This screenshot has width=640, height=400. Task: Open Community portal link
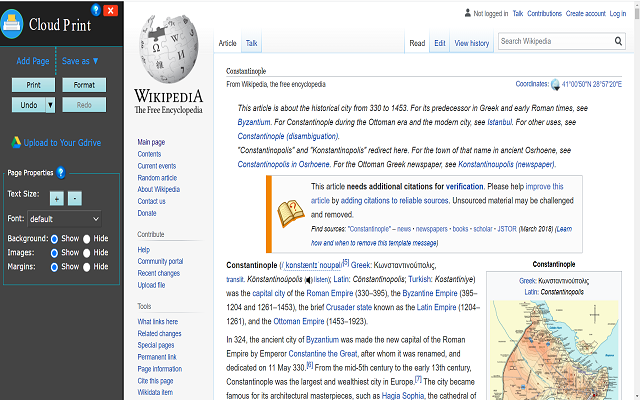click(x=160, y=261)
